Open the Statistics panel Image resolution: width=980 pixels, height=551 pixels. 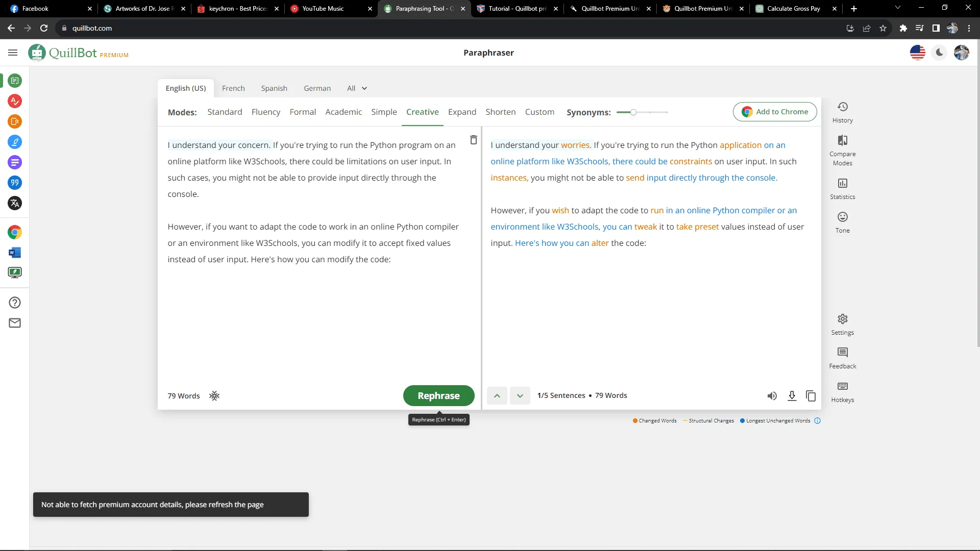(842, 189)
